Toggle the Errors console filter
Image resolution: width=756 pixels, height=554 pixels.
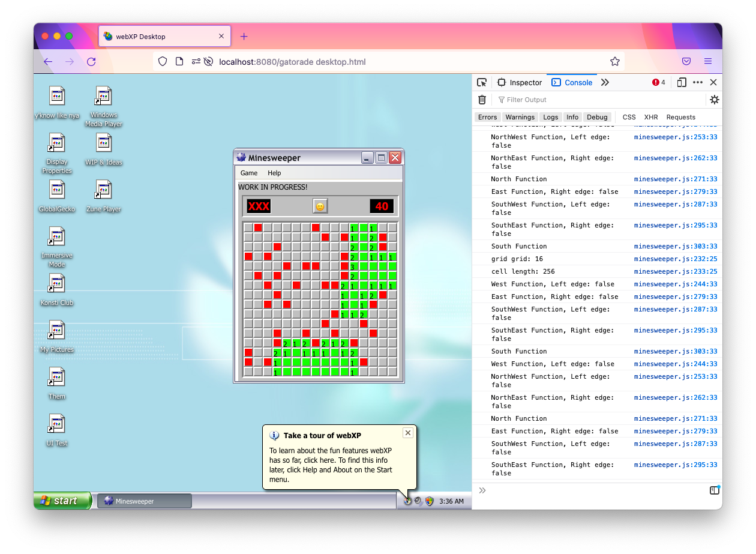(x=487, y=117)
